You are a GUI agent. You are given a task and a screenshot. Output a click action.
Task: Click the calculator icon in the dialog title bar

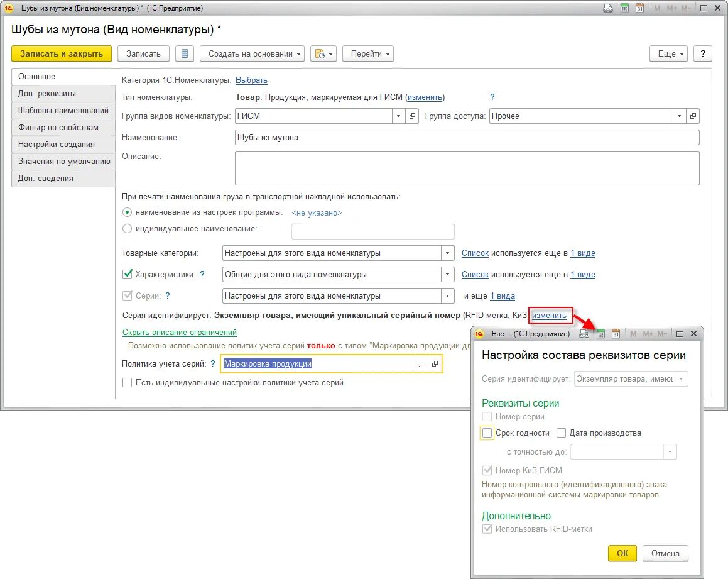point(600,334)
